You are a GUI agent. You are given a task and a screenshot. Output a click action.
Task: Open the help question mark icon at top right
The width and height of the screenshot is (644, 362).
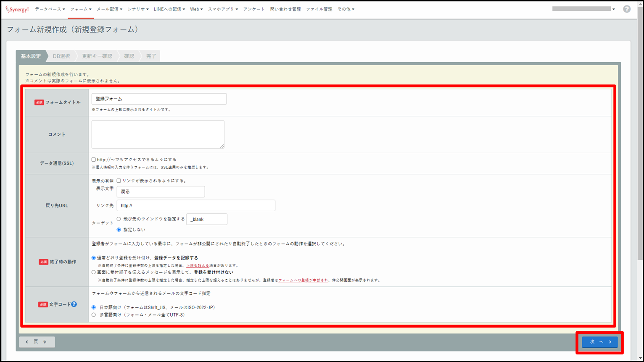[626, 9]
